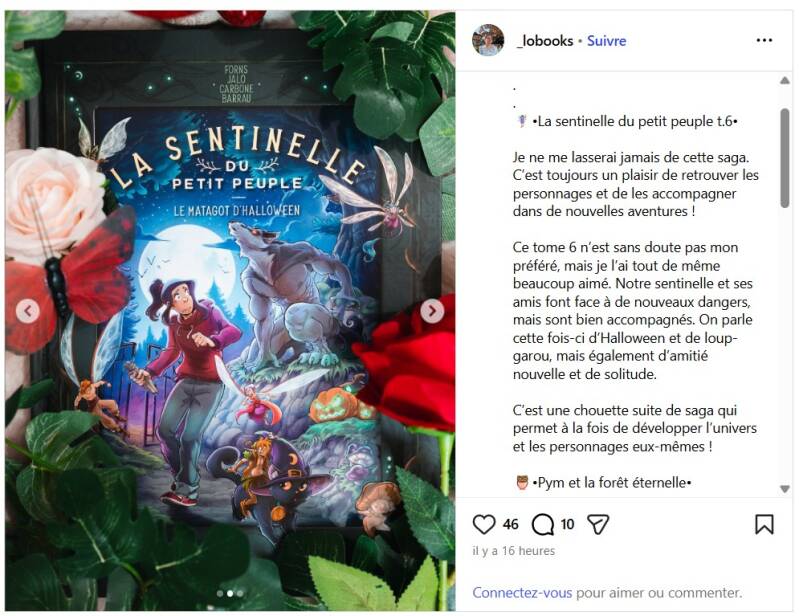Click Connectez-vous login link

tap(522, 593)
